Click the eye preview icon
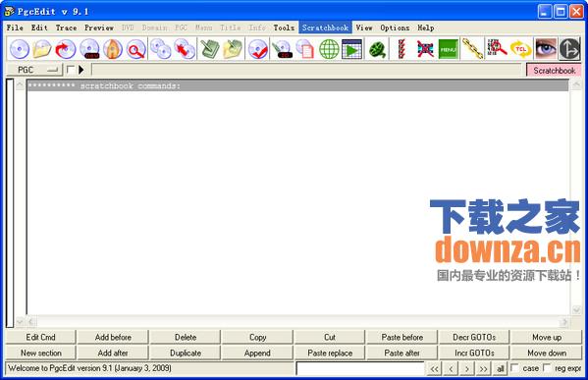This screenshot has width=588, height=380. 545,49
